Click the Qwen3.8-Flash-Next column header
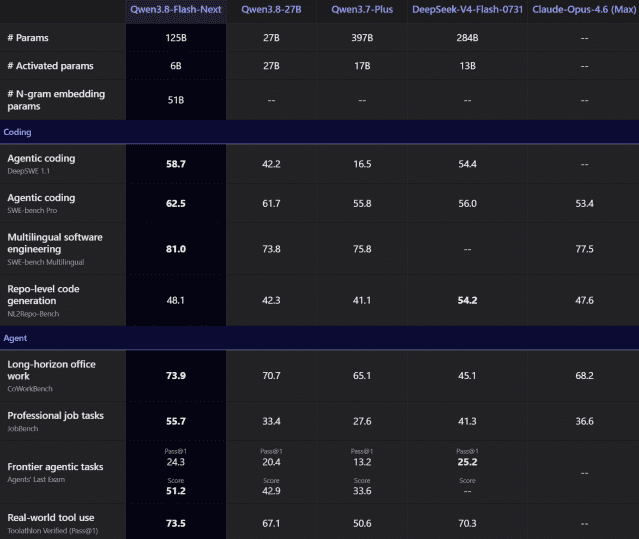 [x=176, y=9]
